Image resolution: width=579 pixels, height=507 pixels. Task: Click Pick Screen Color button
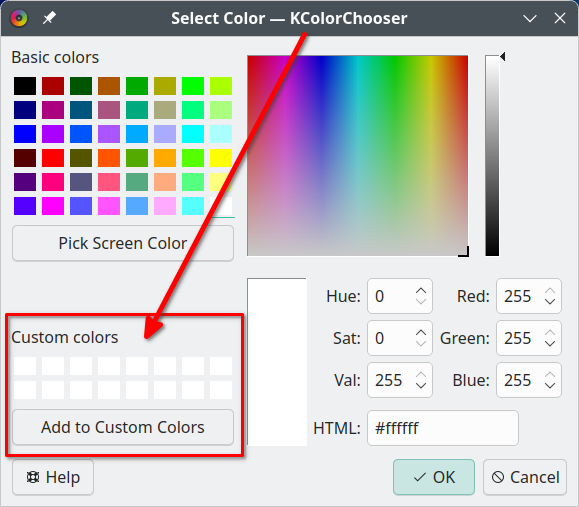[x=123, y=243]
